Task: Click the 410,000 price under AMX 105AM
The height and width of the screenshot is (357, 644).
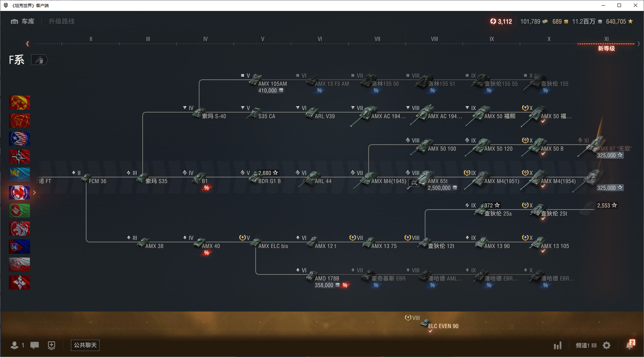Action: tap(270, 91)
